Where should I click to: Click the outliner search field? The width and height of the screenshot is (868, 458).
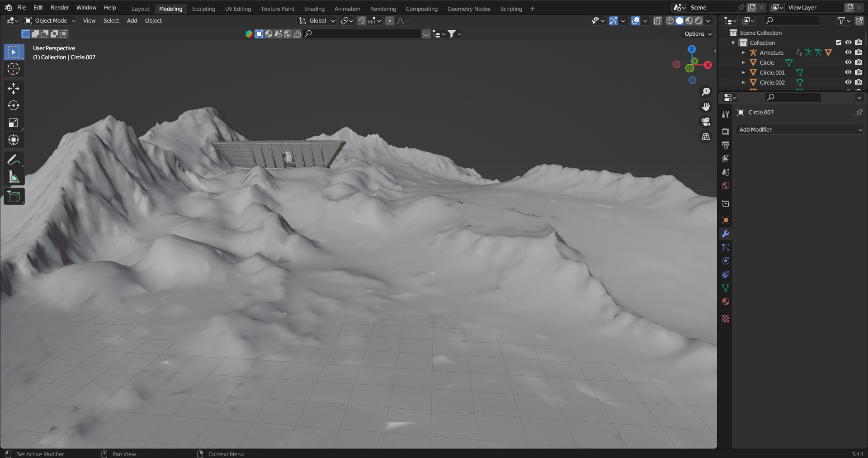pyautogui.click(x=792, y=21)
